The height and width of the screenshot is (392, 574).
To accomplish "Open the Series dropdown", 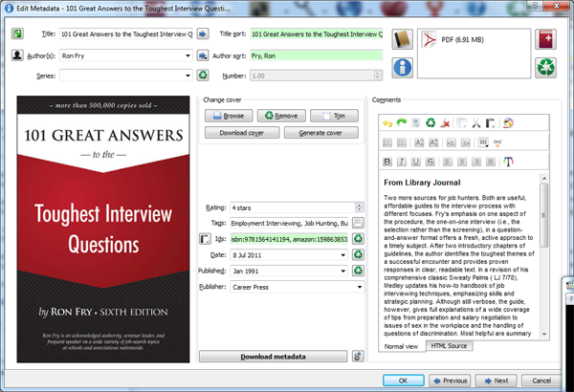I will (188, 76).
